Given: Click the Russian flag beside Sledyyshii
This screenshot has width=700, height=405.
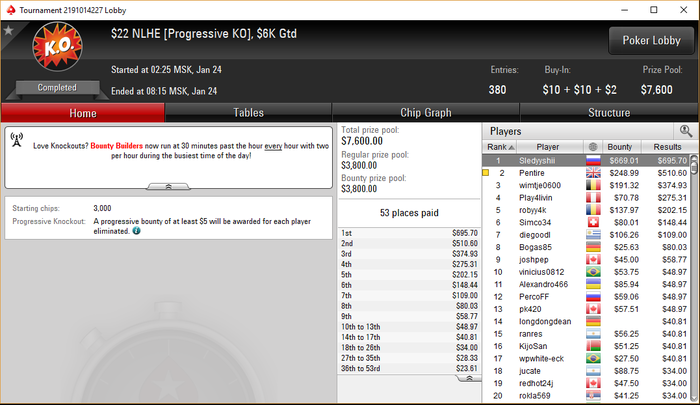Looking at the screenshot, I should [593, 160].
